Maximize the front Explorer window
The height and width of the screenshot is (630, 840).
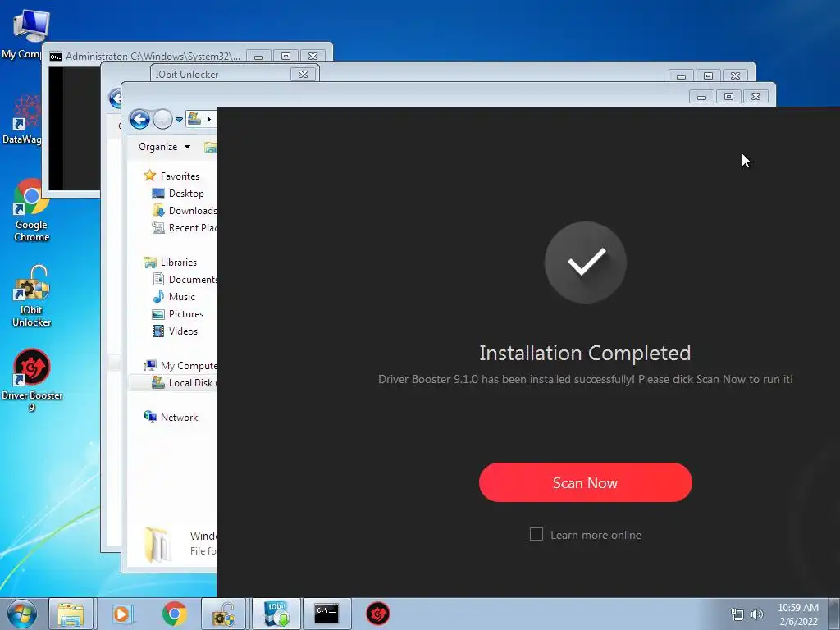(x=728, y=97)
